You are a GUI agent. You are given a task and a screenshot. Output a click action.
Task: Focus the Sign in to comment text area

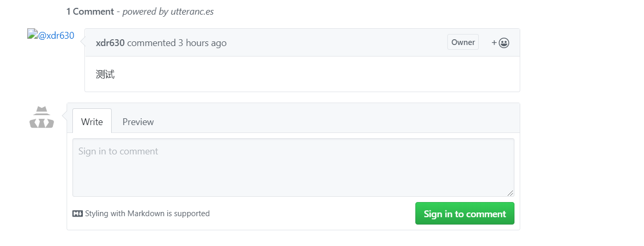(293, 167)
